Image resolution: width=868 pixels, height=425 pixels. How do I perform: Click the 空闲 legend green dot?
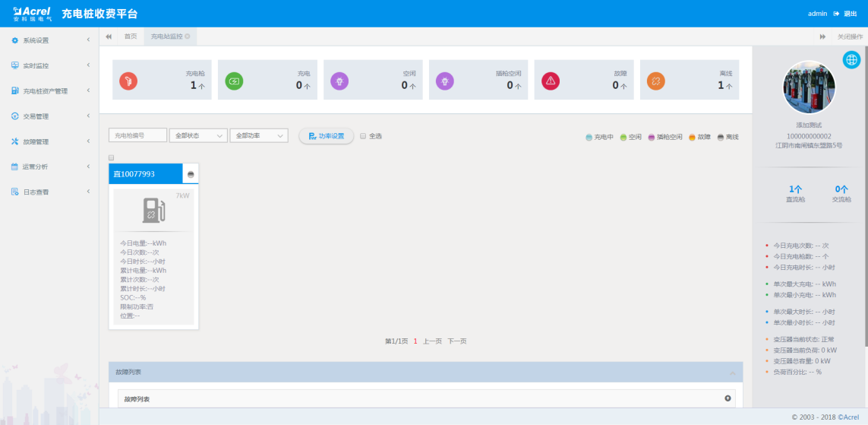(x=623, y=137)
